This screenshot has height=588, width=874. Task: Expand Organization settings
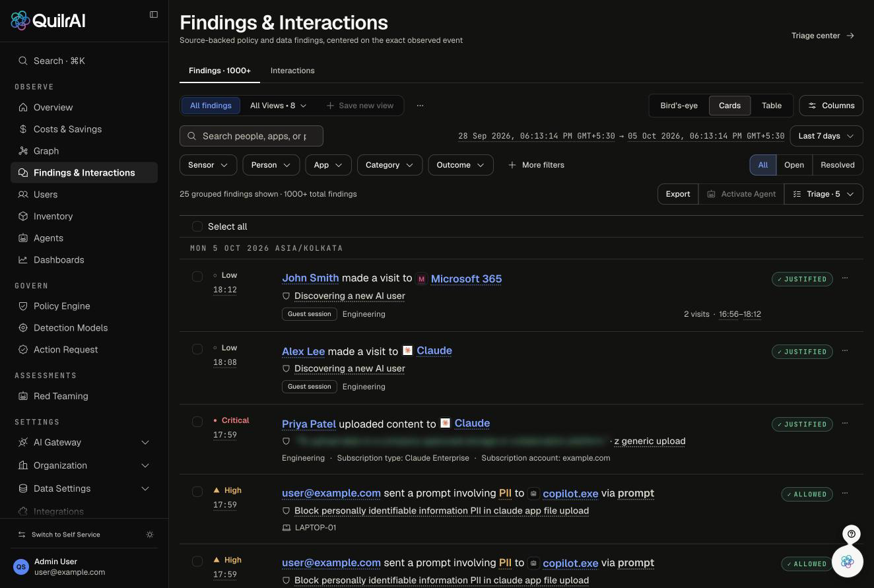tap(84, 465)
